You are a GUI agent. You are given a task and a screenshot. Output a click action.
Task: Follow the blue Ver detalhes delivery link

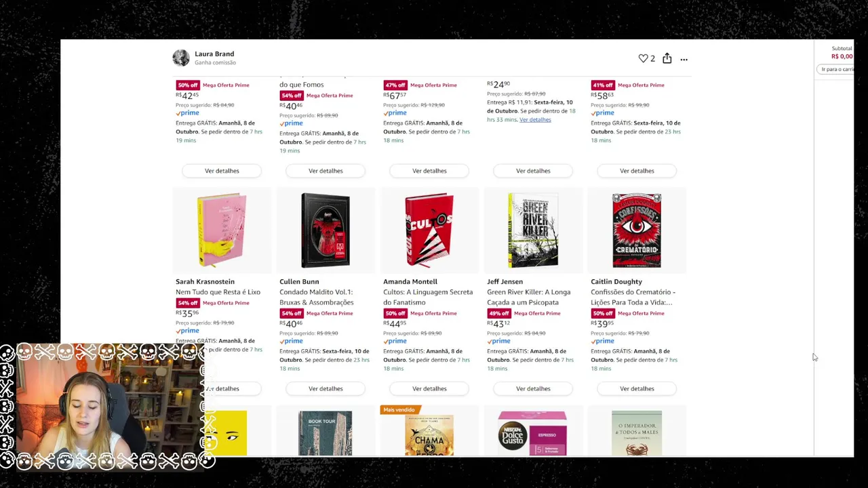coord(535,120)
